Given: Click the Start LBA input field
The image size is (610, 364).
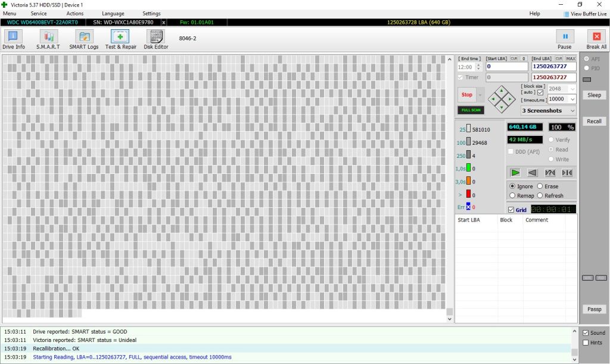Looking at the screenshot, I should point(506,67).
